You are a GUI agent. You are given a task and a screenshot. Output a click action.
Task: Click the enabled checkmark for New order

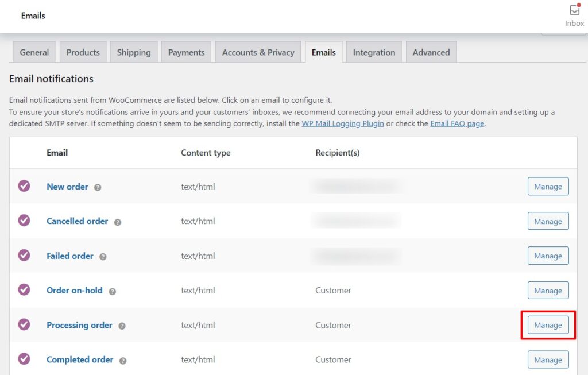(24, 187)
